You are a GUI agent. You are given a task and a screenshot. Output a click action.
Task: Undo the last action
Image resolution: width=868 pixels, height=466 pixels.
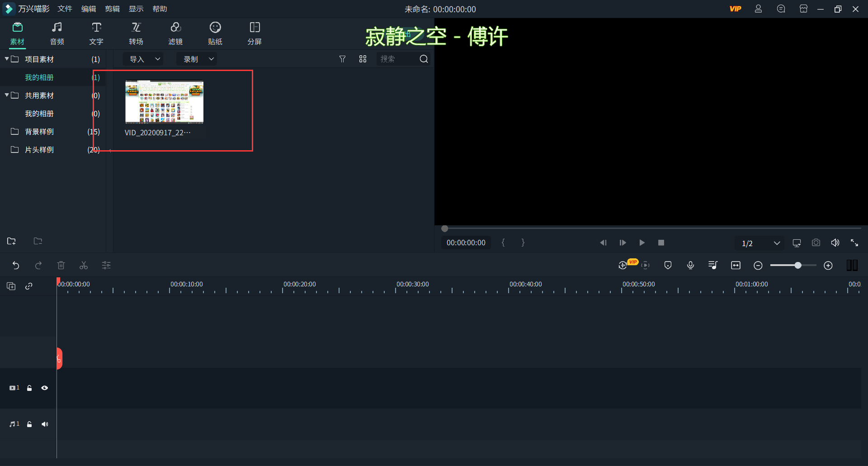[16, 265]
